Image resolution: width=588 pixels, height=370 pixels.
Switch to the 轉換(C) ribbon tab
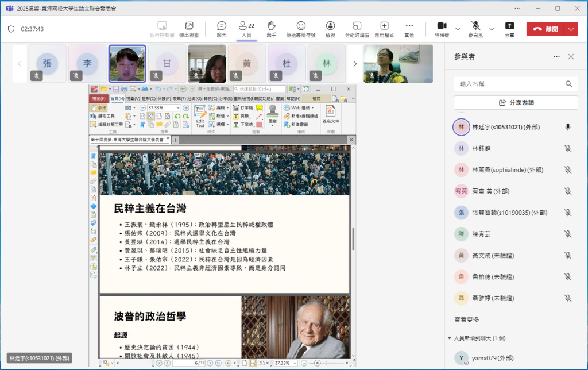(210, 98)
